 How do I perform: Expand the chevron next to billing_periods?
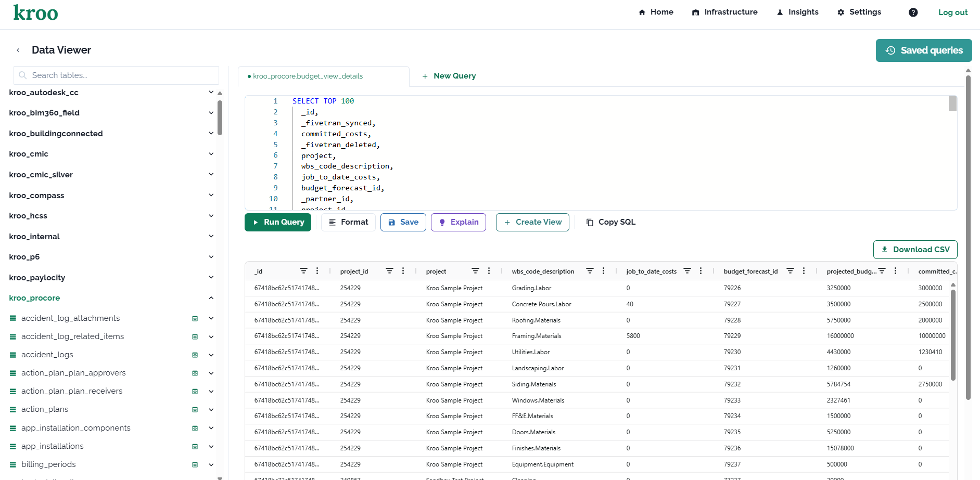tap(211, 464)
